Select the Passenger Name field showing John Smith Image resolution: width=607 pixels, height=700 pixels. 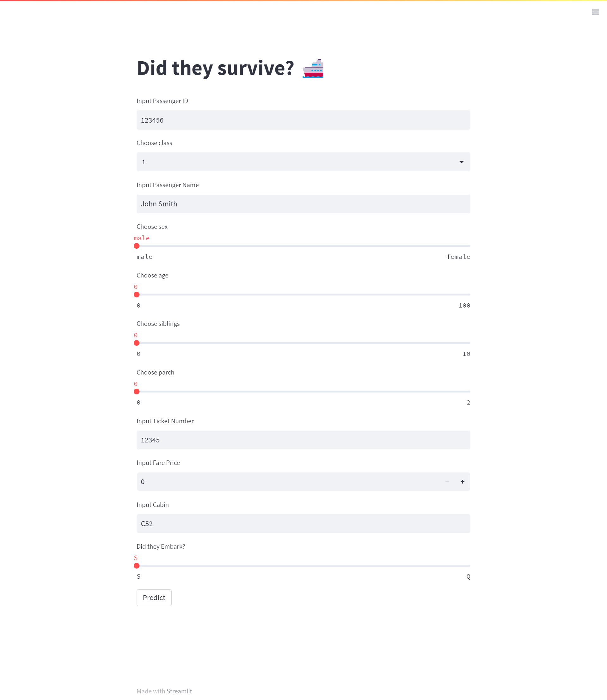[x=303, y=204]
